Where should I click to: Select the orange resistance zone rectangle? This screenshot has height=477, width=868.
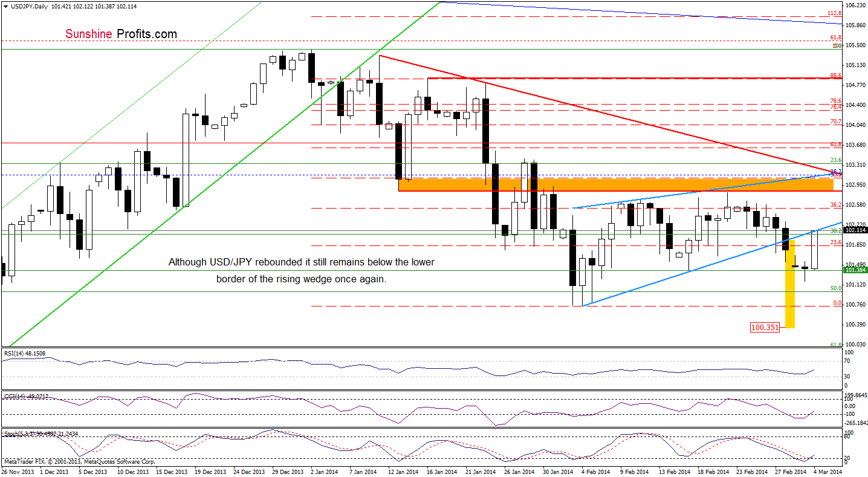[x=616, y=184]
